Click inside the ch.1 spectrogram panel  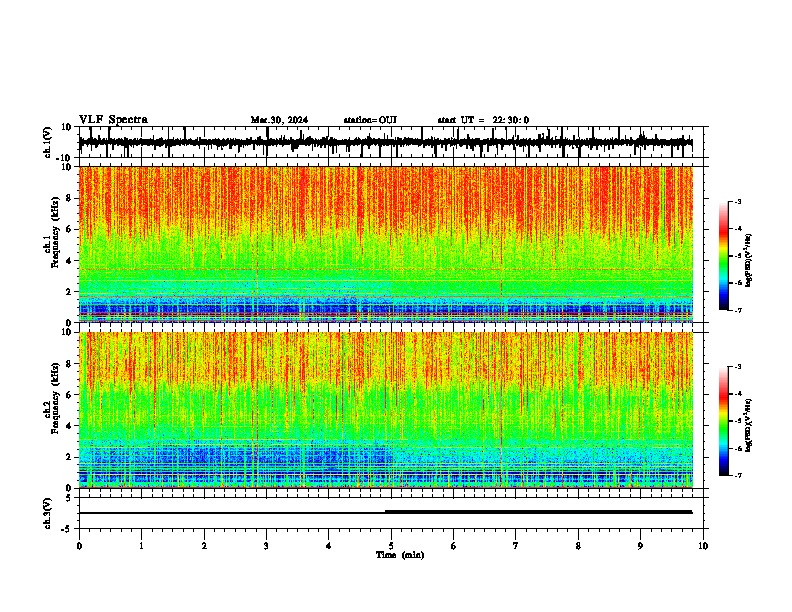coord(385,244)
